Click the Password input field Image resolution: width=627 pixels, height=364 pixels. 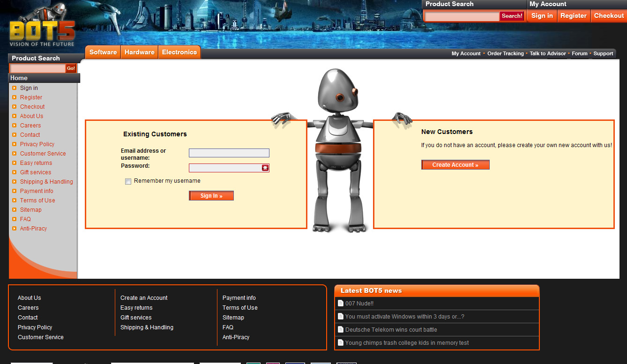[x=225, y=168]
